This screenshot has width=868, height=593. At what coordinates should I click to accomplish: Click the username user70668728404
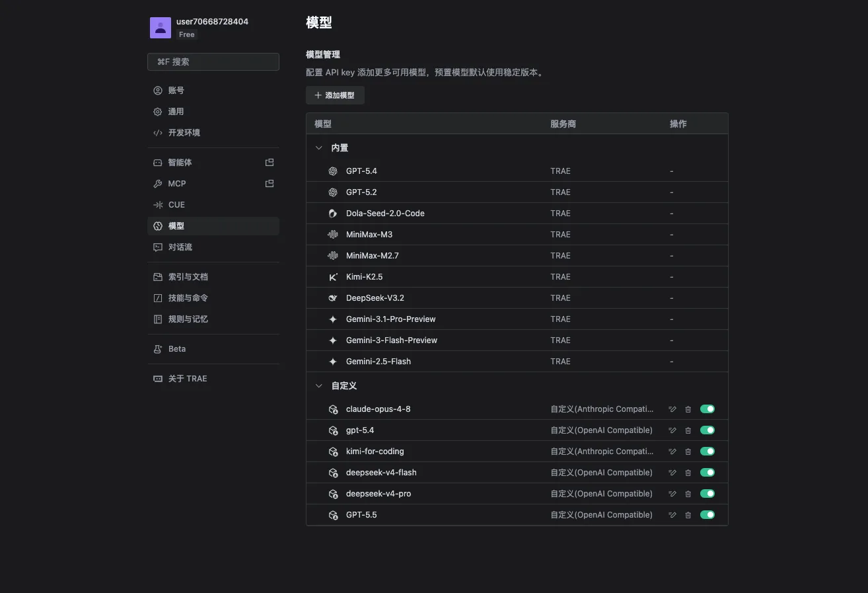tap(212, 22)
